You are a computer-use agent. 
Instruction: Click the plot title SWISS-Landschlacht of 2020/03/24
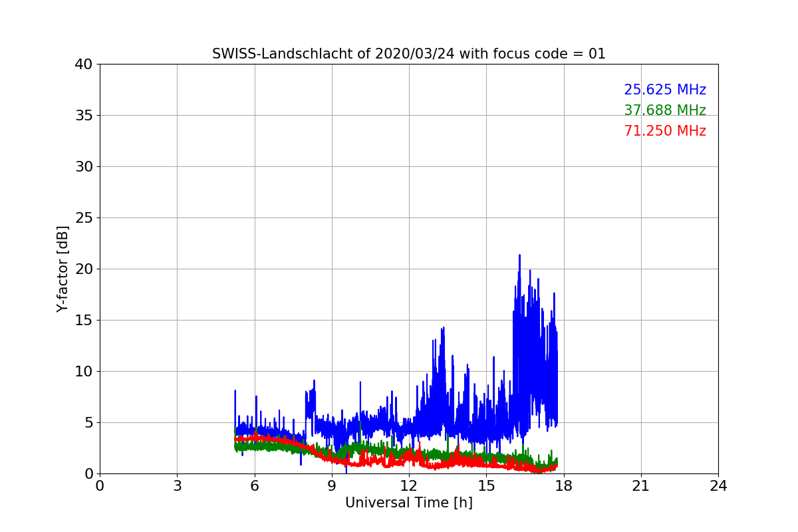point(409,54)
